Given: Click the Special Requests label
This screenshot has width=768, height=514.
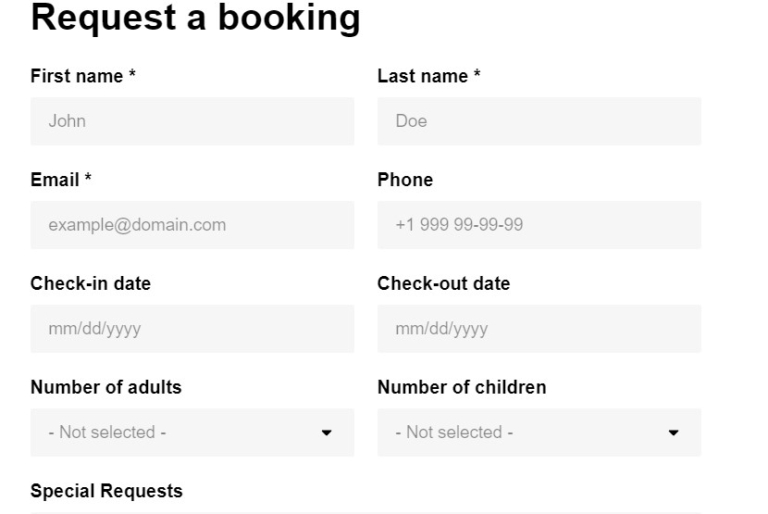Looking at the screenshot, I should (x=106, y=491).
